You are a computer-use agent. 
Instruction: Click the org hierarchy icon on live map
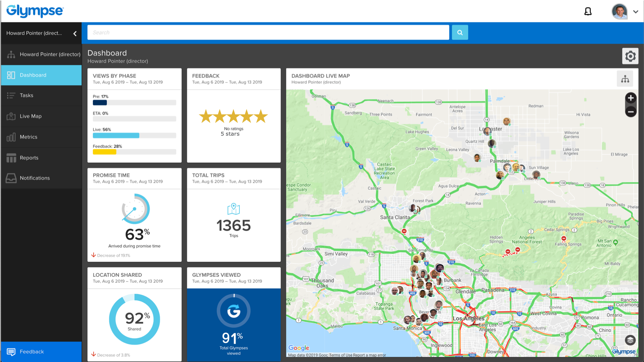[x=625, y=79]
